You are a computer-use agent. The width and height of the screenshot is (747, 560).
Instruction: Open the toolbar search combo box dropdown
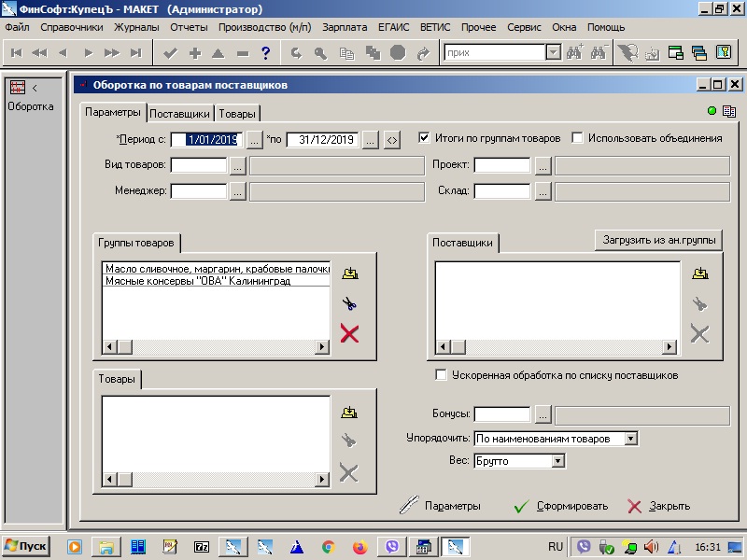(553, 53)
